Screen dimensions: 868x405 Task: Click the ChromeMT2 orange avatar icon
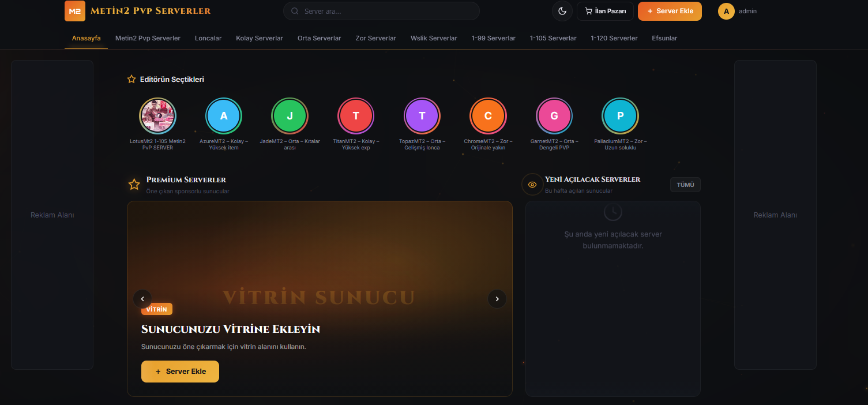coord(488,116)
